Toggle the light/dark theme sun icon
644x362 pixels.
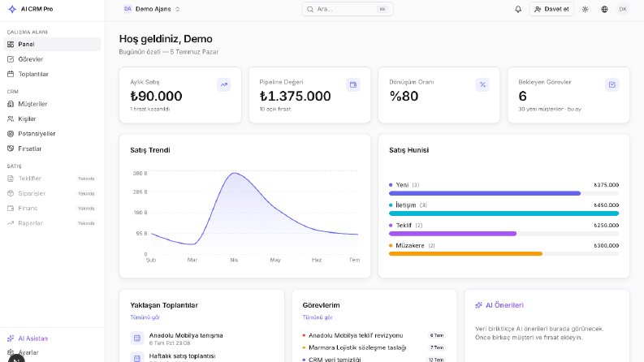[586, 9]
